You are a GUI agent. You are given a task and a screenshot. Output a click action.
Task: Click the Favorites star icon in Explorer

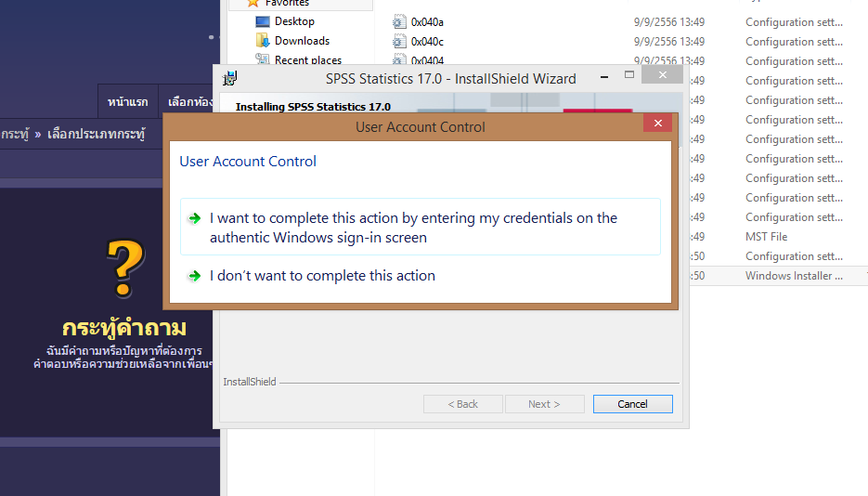253,3
